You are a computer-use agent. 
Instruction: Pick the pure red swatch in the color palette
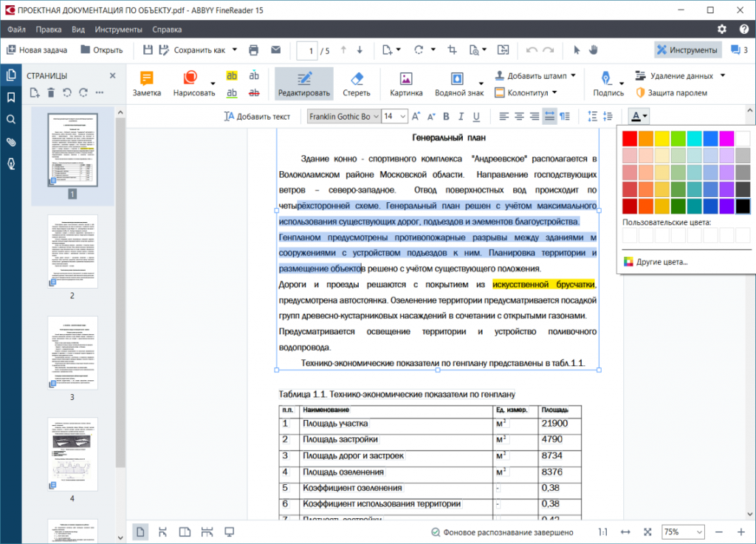(630, 138)
